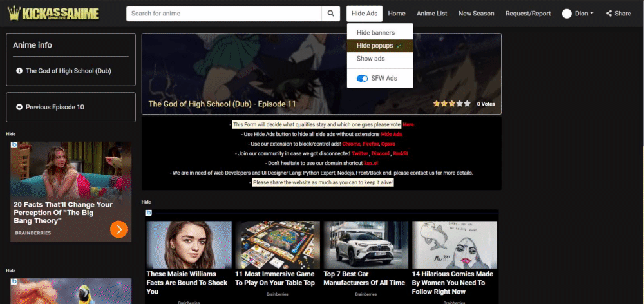The height and width of the screenshot is (304, 644).
Task: Click 'These Maisie Williams Facts' headline
Action: [x=187, y=283]
